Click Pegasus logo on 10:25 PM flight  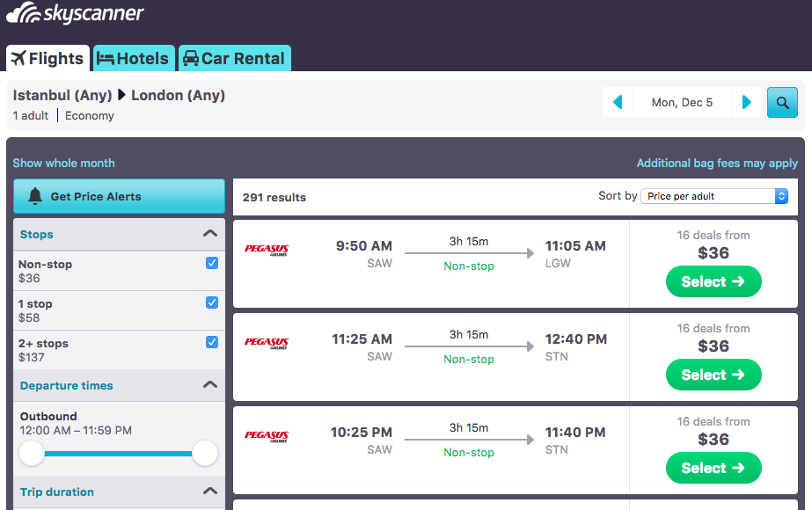tap(267, 436)
